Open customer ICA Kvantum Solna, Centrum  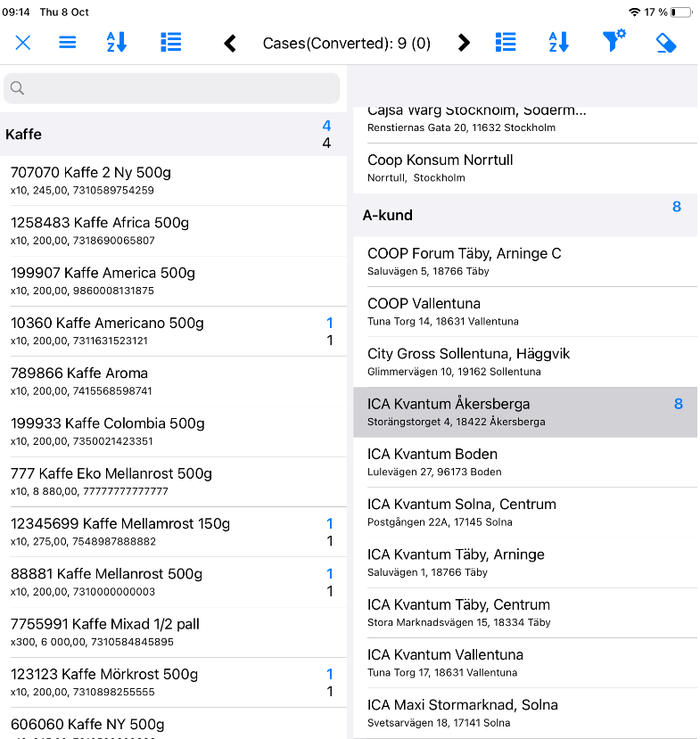point(525,513)
